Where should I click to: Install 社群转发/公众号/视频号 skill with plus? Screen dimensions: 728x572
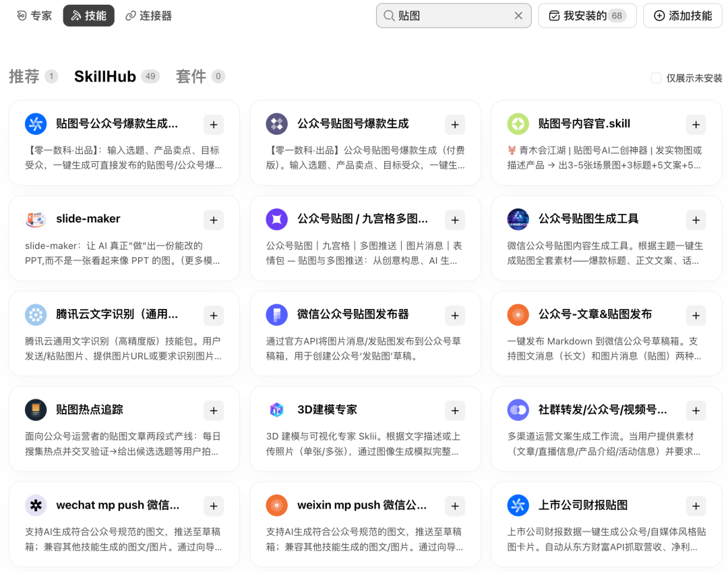pos(696,410)
